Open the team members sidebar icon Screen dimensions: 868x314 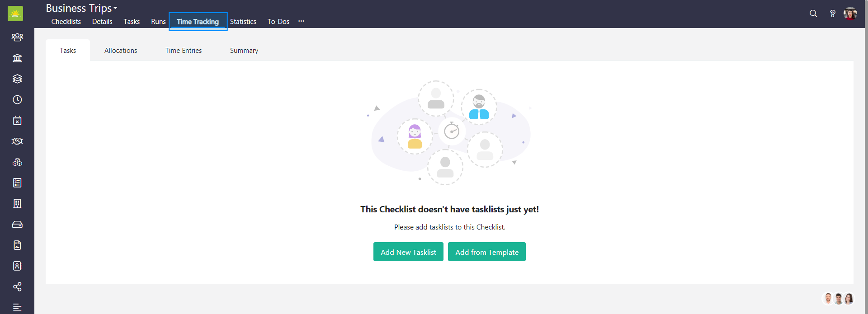[x=17, y=37]
